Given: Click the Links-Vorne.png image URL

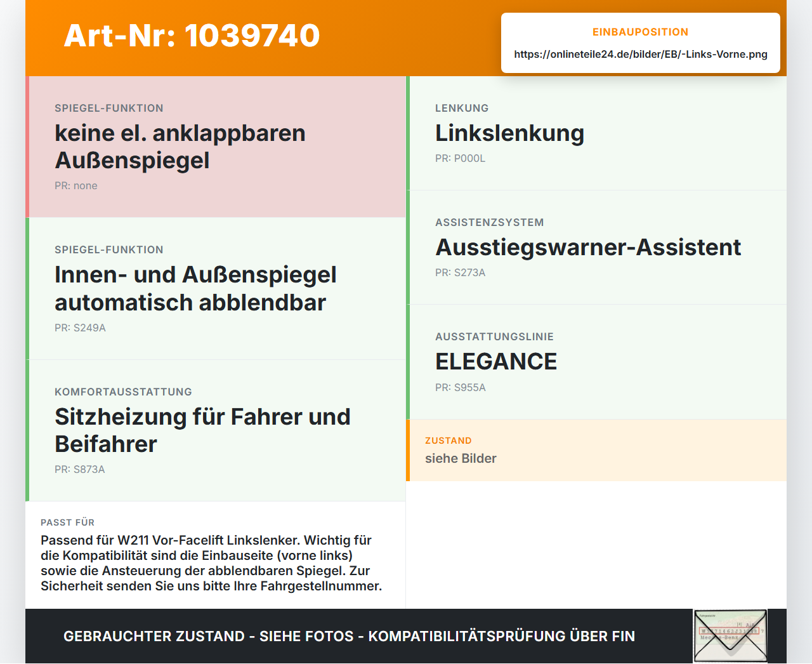Looking at the screenshot, I should click(x=641, y=54).
